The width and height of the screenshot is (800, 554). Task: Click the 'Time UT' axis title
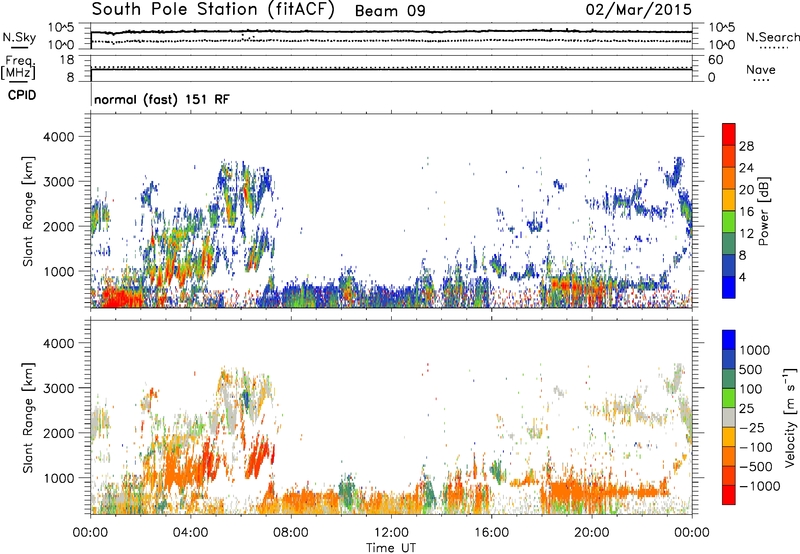point(391,548)
